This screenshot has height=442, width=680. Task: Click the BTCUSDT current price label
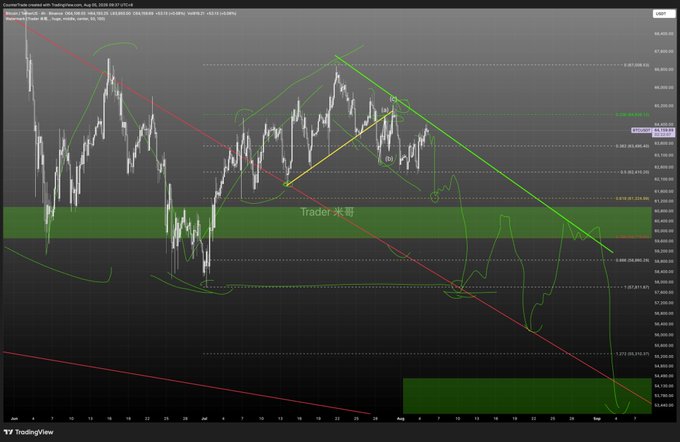click(653, 131)
